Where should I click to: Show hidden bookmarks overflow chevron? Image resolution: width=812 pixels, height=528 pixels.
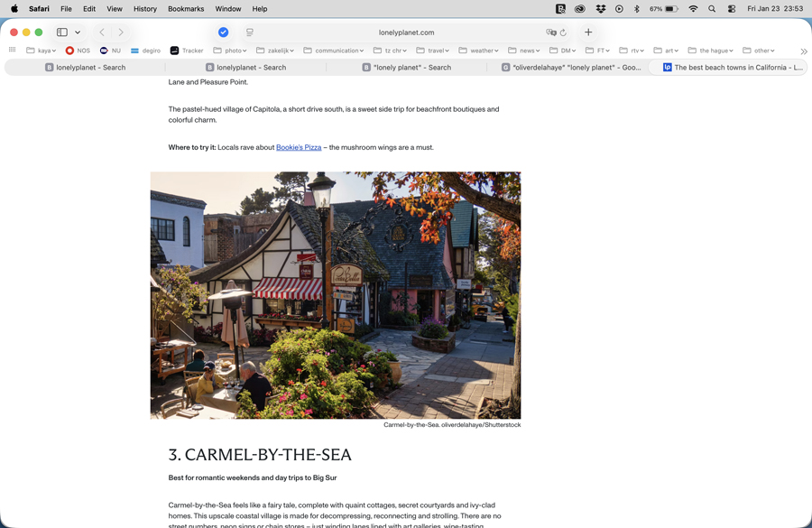pos(803,51)
